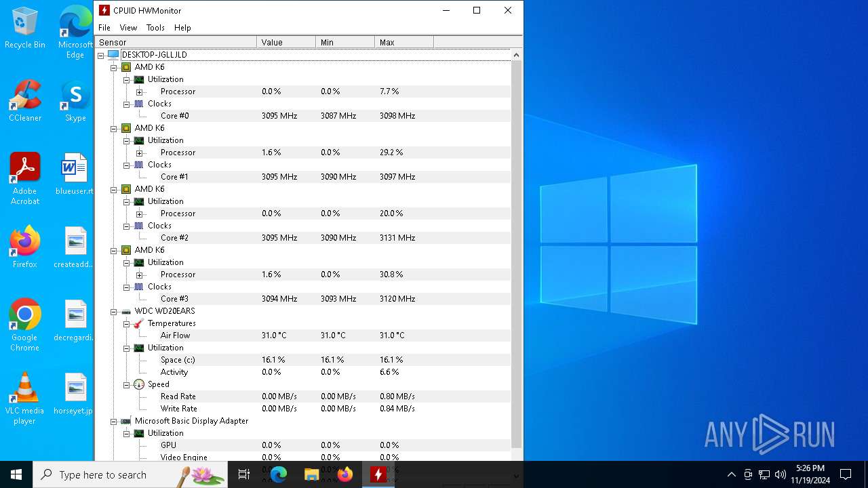Click the scrollbar up arrow
The height and width of the screenshot is (488, 868).
(x=516, y=55)
